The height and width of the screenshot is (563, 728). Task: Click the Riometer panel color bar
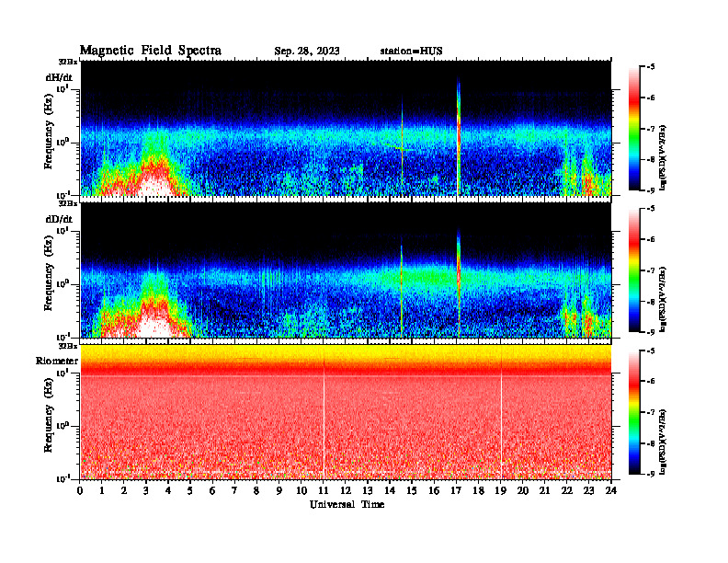pos(633,412)
